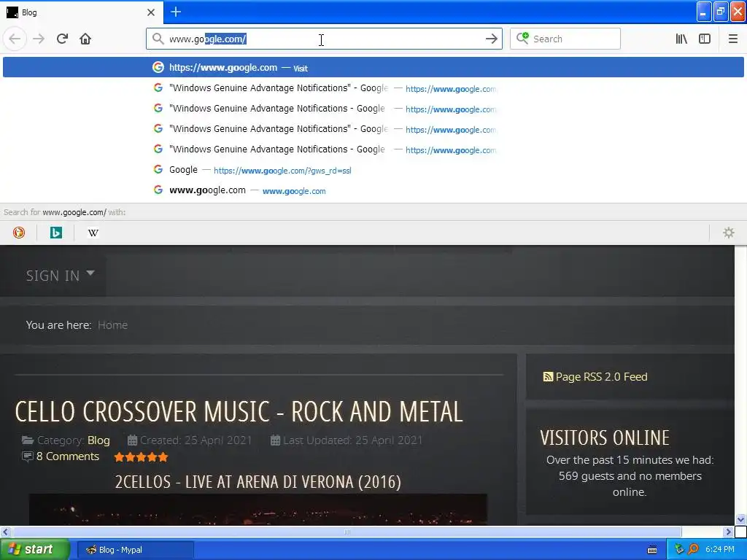Click the Go arrow in the address bar
The width and height of the screenshot is (747, 560).
pos(491,39)
